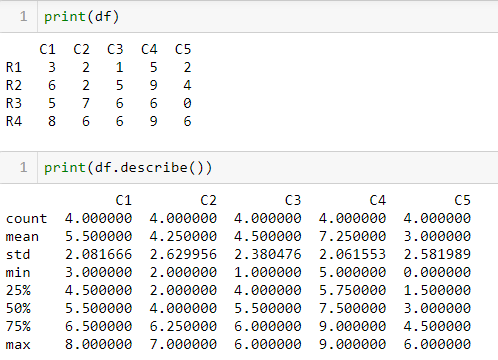
Task: Click the 50% row label
Action: tap(18, 308)
